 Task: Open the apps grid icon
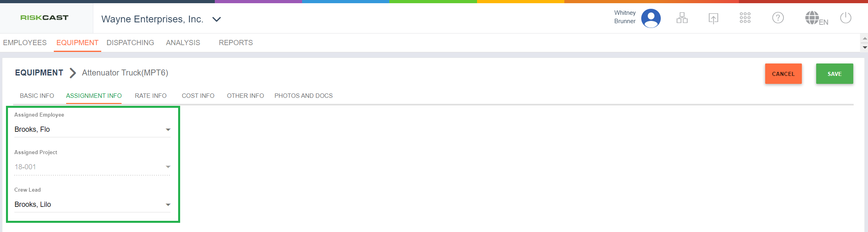tap(745, 18)
